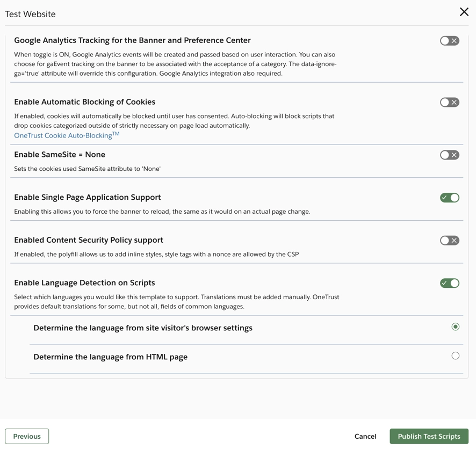Click 'Enable Language Detection on Scripts' heading
The height and width of the screenshot is (449, 476).
(84, 283)
